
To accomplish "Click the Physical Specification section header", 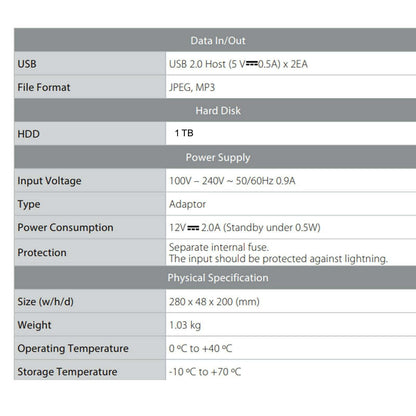I will (218, 278).
